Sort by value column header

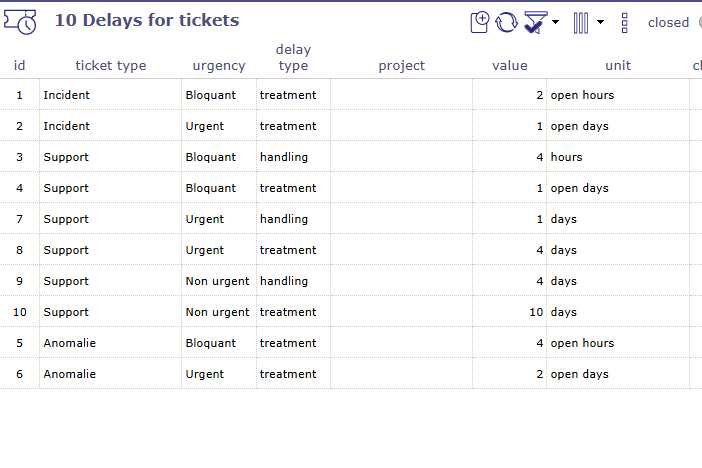pos(510,66)
